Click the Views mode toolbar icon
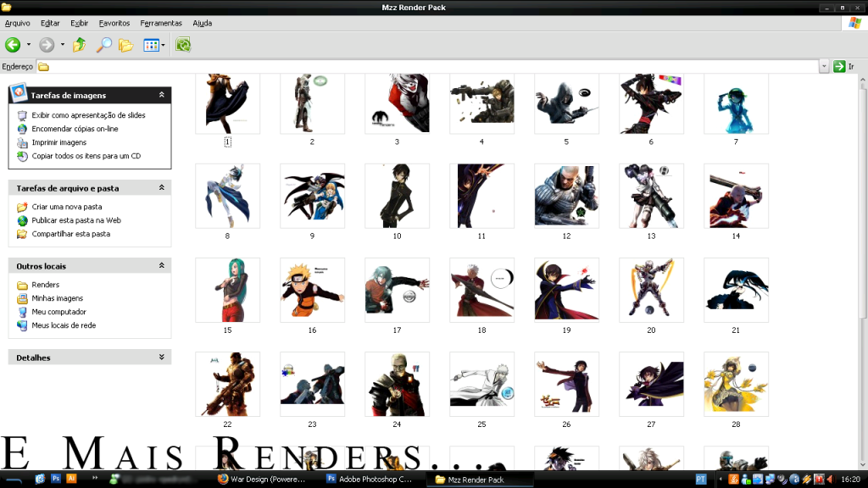 [151, 45]
